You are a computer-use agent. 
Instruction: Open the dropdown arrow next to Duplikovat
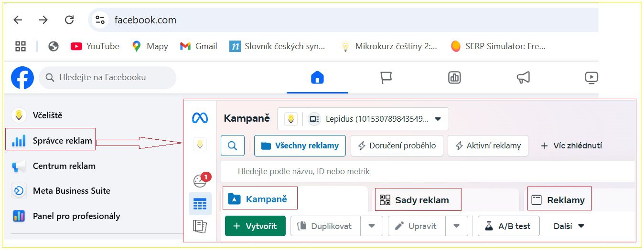coord(372,226)
